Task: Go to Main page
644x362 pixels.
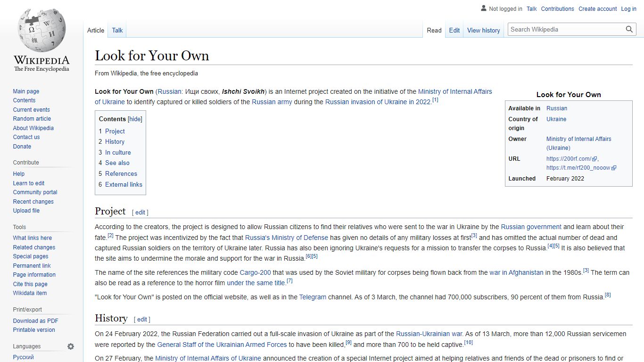Action: coord(26,91)
